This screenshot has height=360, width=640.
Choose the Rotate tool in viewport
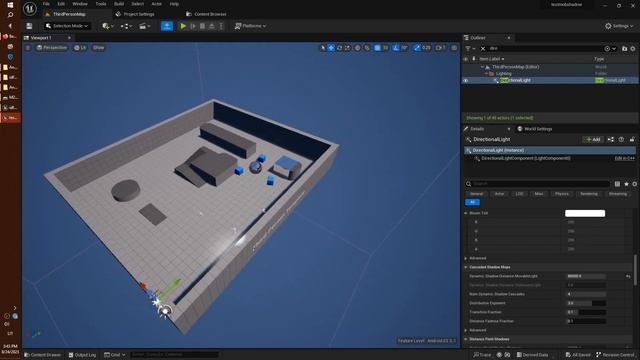pos(339,48)
